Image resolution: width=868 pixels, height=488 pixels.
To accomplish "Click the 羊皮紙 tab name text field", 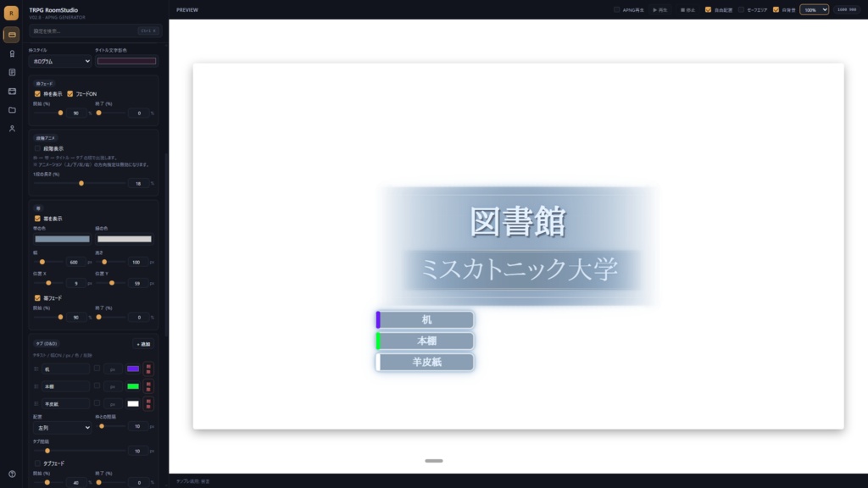I will pyautogui.click(x=66, y=404).
